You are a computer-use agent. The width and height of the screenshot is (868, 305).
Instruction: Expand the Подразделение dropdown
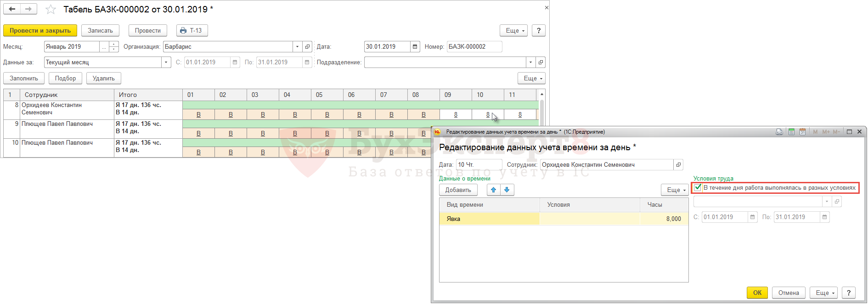pos(530,62)
